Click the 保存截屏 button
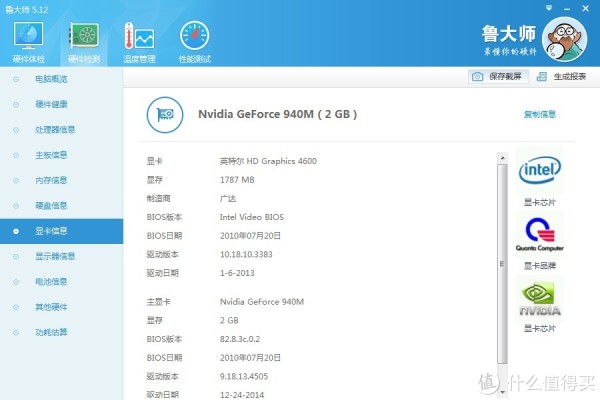 coord(498,77)
